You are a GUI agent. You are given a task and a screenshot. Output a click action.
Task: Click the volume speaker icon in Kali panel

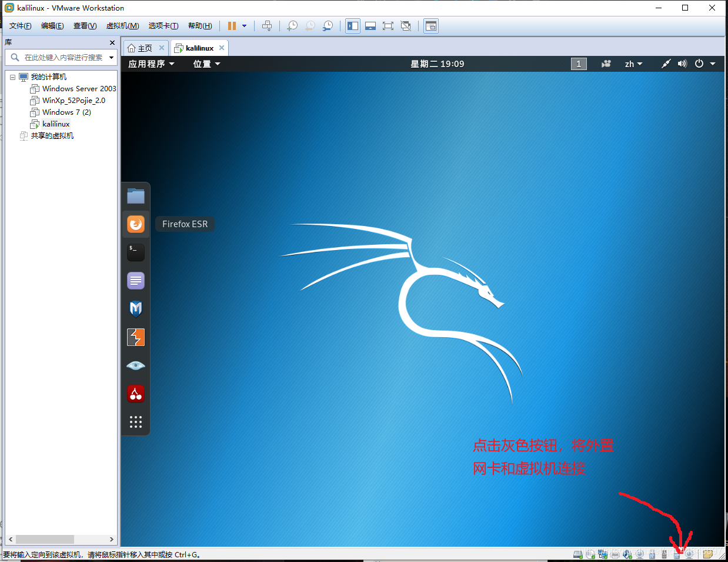coord(682,64)
